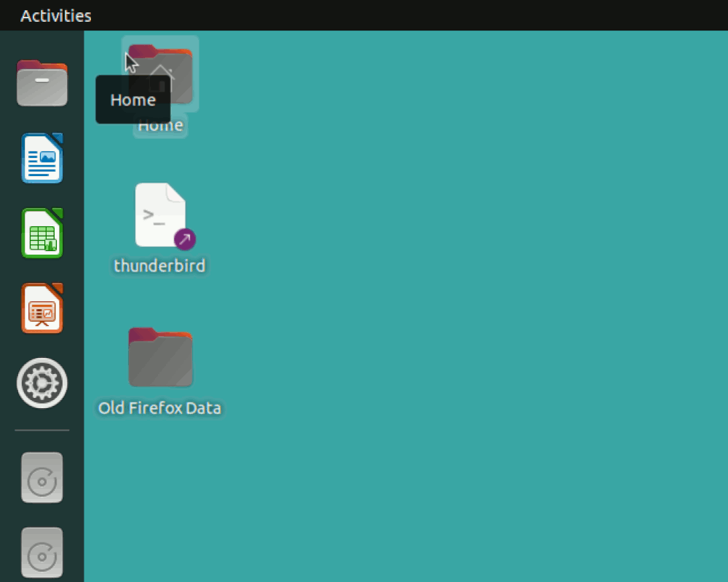The width and height of the screenshot is (728, 582).
Task: Open LibreOffice Writer in the dock
Action: (x=41, y=158)
